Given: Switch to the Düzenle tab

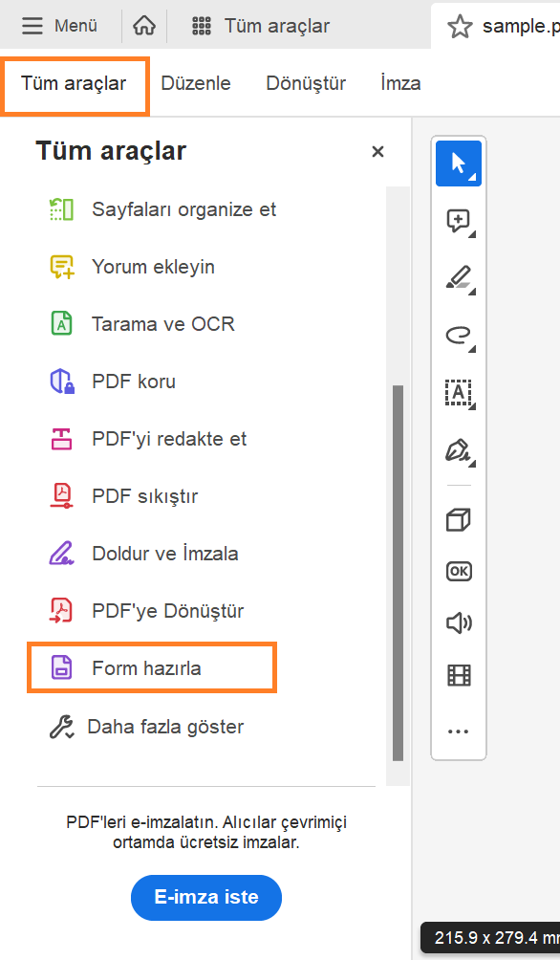Looking at the screenshot, I should [x=195, y=83].
